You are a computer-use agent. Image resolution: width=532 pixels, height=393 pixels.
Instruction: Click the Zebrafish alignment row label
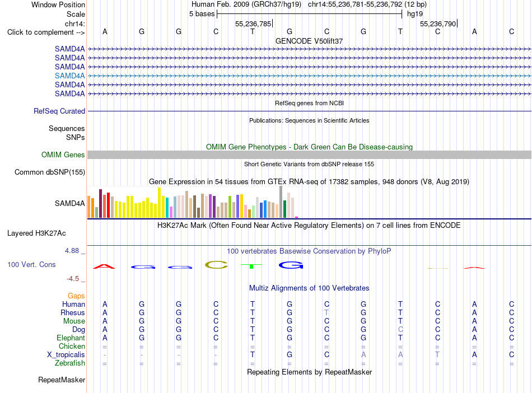70,363
